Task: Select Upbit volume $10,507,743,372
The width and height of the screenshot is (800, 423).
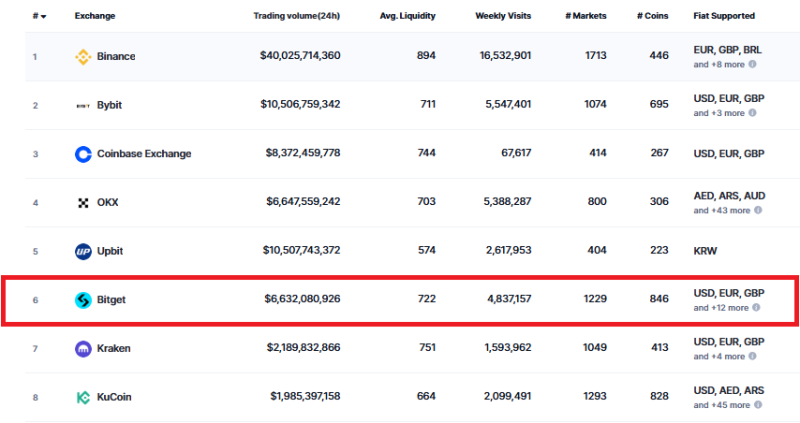Action: coord(301,251)
